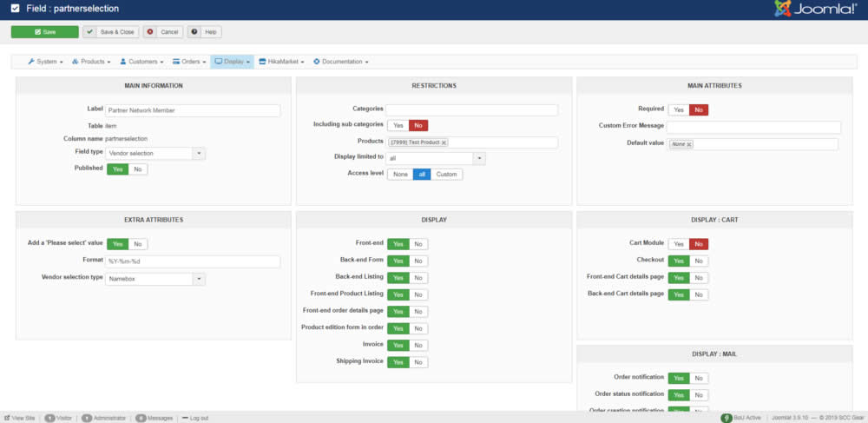Set Order notification to No
The height and width of the screenshot is (423, 868).
(699, 378)
